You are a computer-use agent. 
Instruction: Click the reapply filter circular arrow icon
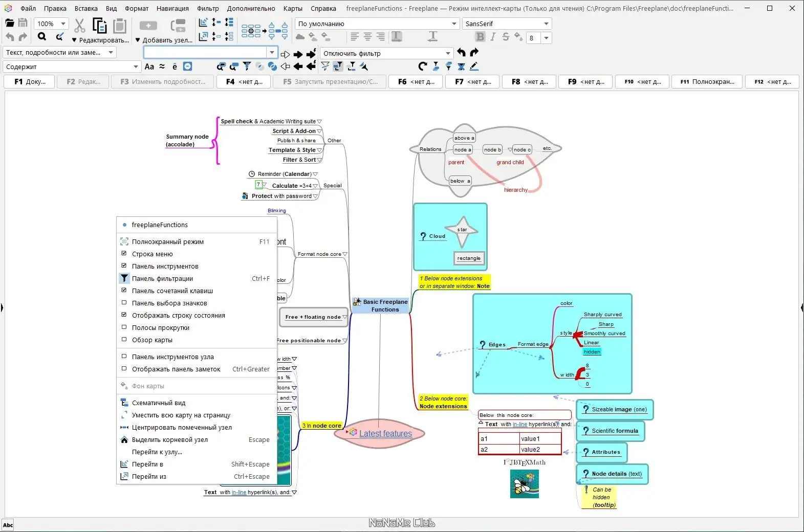coord(422,66)
